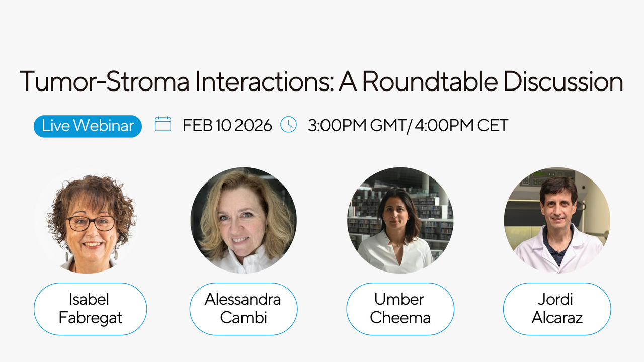Viewport: 644px width, 362px height.
Task: Click the 4:00PM CET time text
Action: point(462,125)
